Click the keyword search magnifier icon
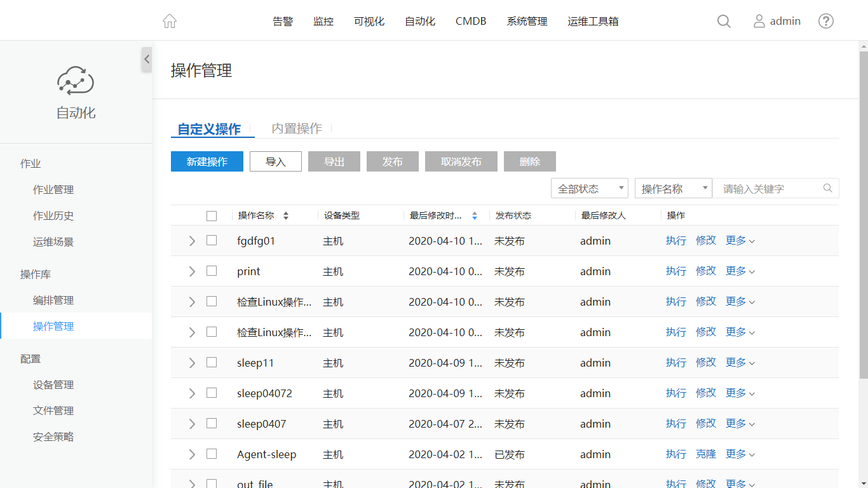868x488 pixels. [x=827, y=188]
